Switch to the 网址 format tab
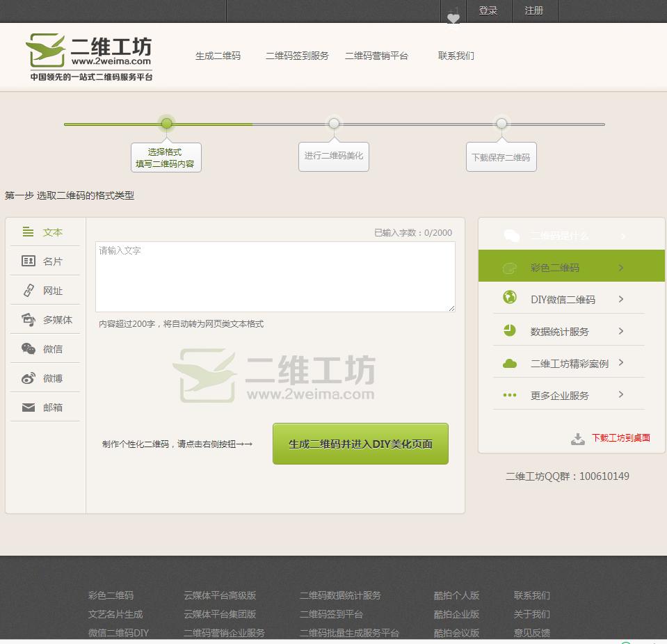667x644 pixels. pos(45,290)
